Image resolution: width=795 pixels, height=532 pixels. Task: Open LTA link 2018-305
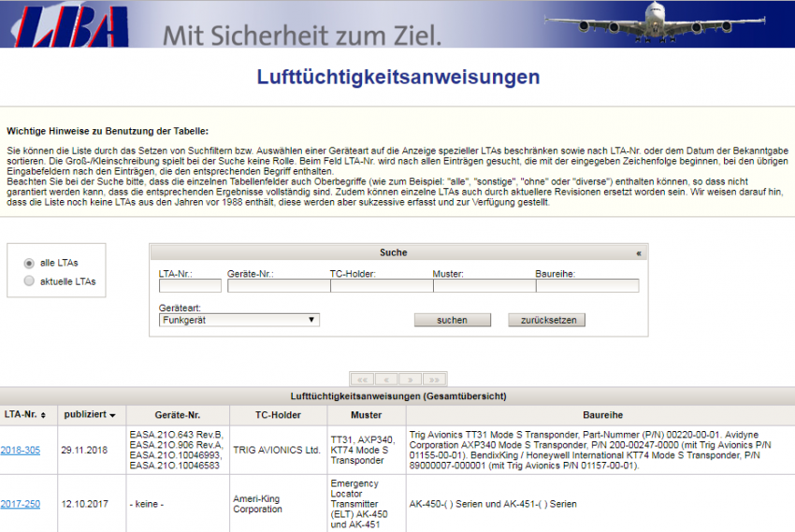click(x=21, y=450)
